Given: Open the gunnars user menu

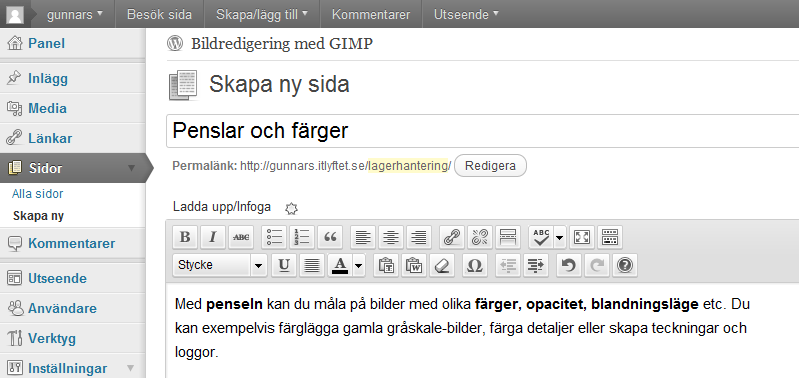Looking at the screenshot, I should pyautogui.click(x=74, y=14).
